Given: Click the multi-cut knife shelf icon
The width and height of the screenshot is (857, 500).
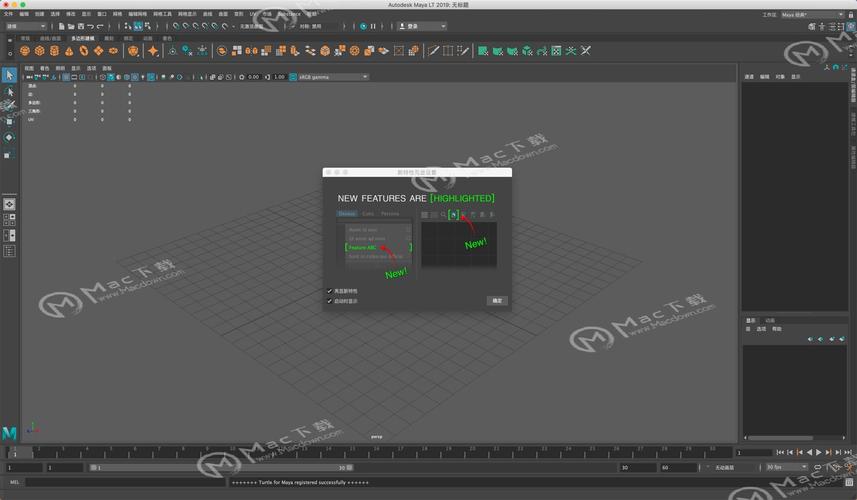Looking at the screenshot, I should (x=433, y=51).
